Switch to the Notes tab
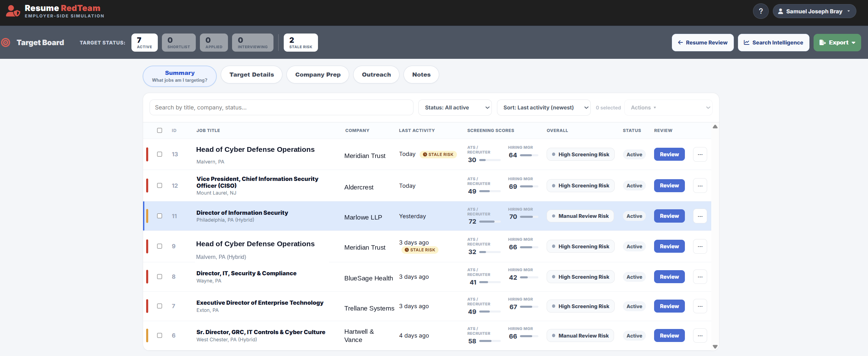This screenshot has height=356, width=868. [421, 75]
